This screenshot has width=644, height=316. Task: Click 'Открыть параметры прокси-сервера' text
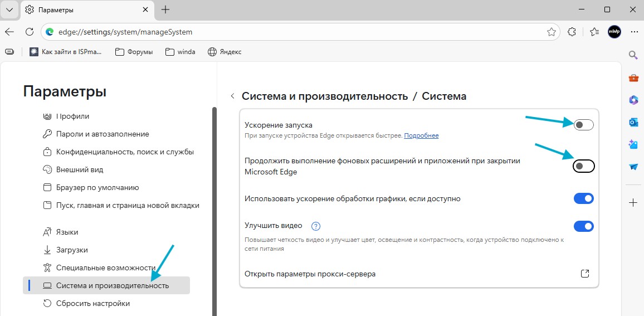tap(310, 274)
